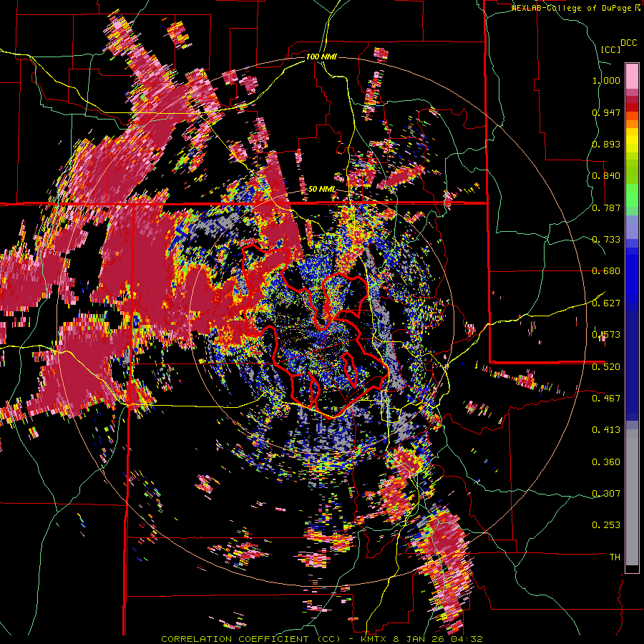The image size is (644, 644).
Task: Click the 'DCC' label above the color scale
Action: (628, 43)
